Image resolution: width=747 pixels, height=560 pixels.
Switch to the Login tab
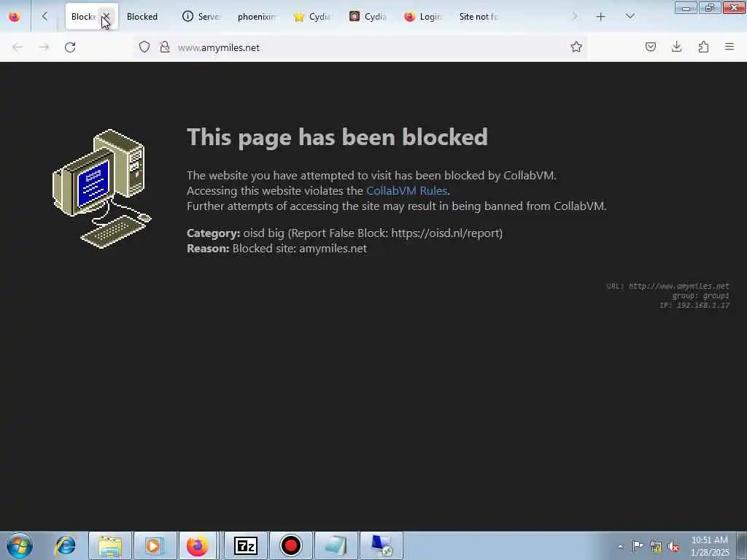point(424,17)
